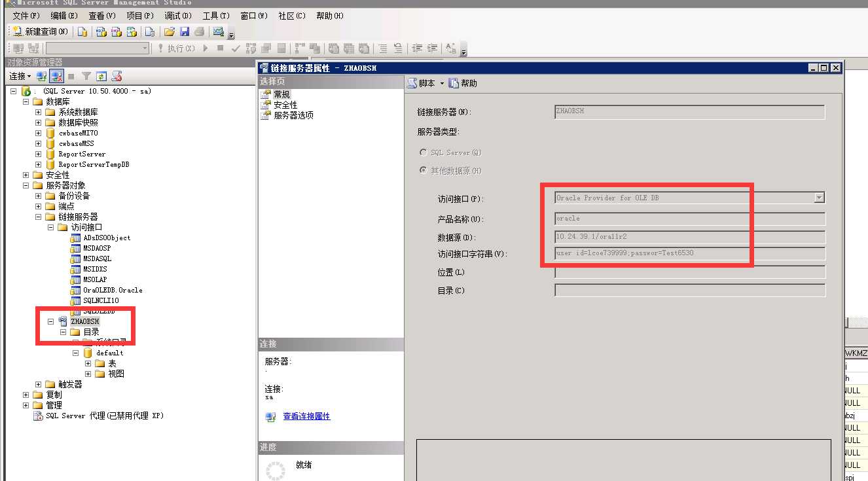Open the Activity Monitor icon
Viewport: 868px width, 481px height.
coord(219,31)
